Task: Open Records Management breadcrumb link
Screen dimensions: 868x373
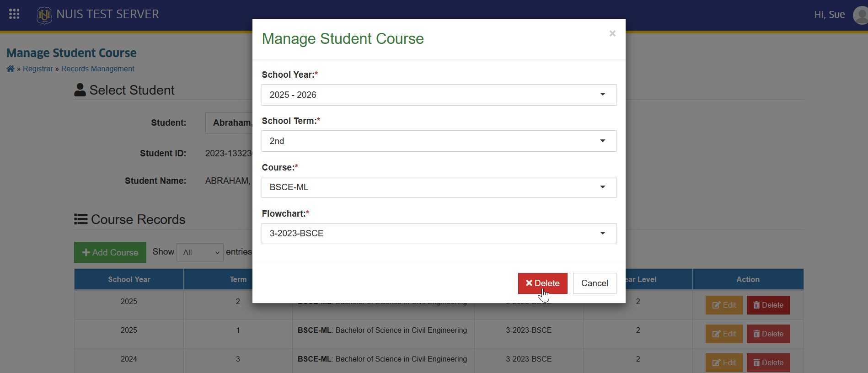Action: pyautogui.click(x=97, y=69)
